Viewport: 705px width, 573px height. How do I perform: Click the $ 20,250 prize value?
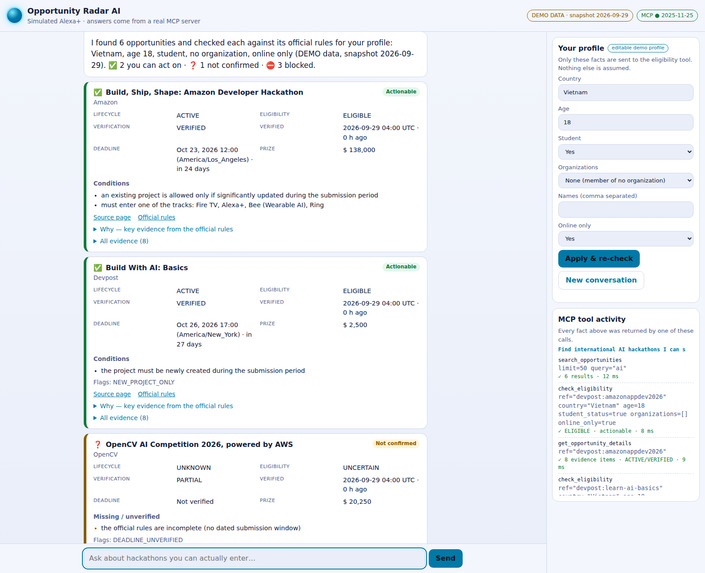pyautogui.click(x=357, y=501)
